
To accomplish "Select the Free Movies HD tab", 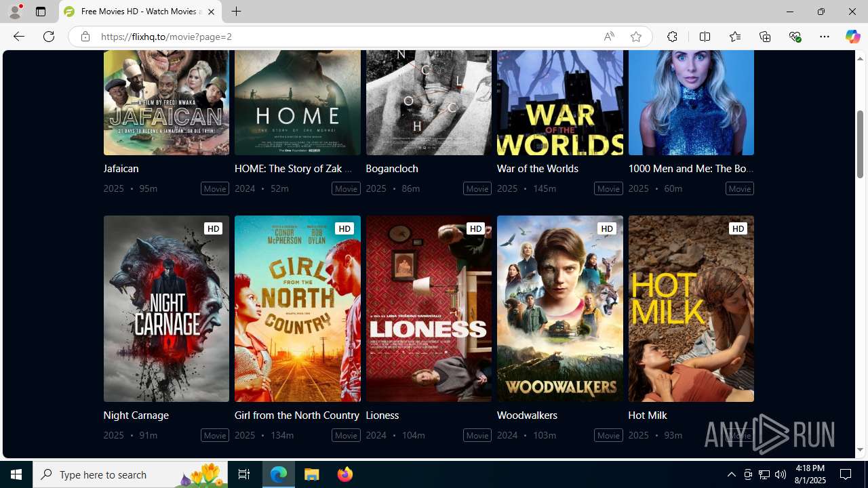I will coord(140,12).
